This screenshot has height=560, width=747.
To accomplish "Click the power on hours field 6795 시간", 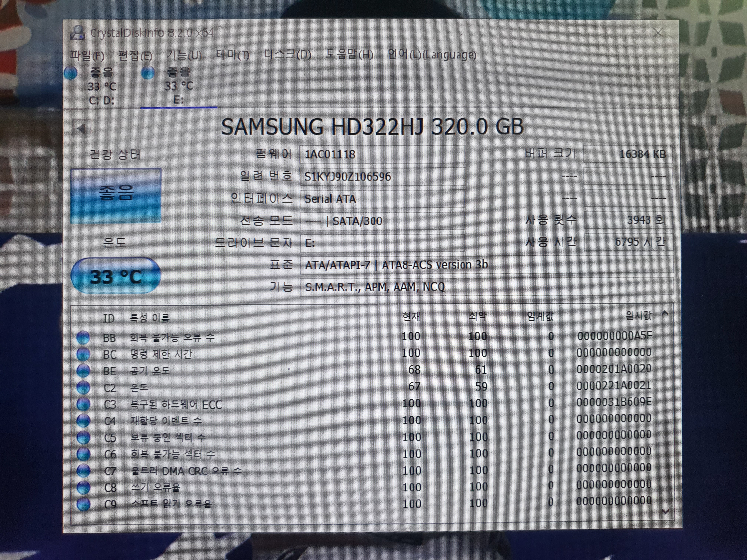I will coord(628,242).
